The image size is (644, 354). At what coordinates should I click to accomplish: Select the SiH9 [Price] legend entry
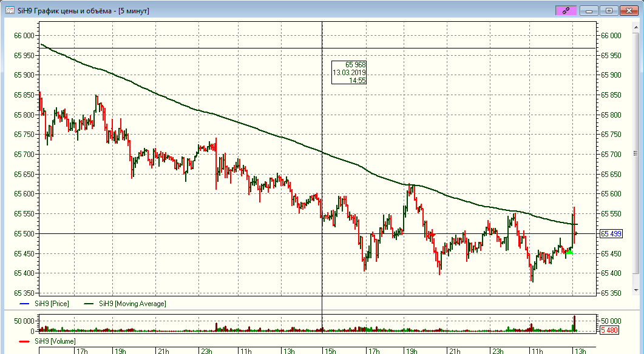(x=52, y=304)
